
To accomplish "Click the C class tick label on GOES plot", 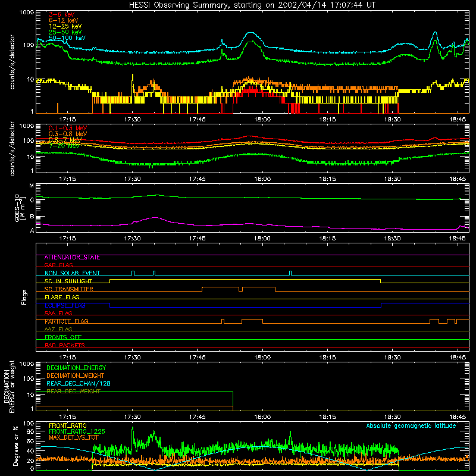I will [x=32, y=200].
